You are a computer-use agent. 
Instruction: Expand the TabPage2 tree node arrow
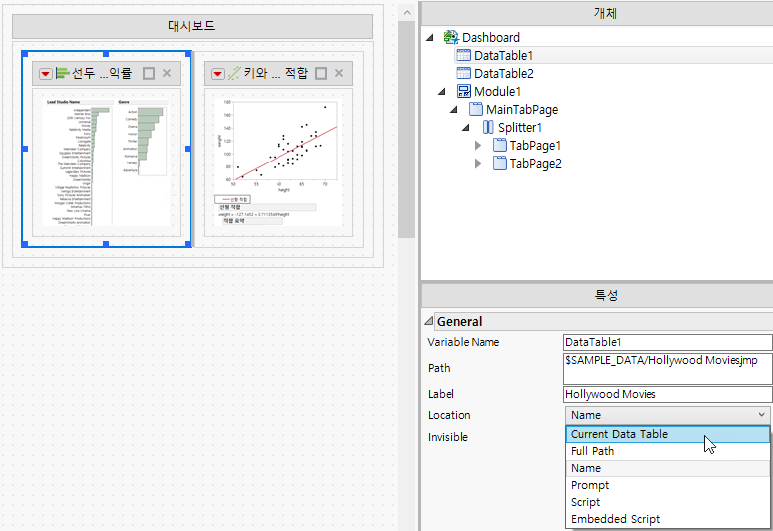[478, 164]
